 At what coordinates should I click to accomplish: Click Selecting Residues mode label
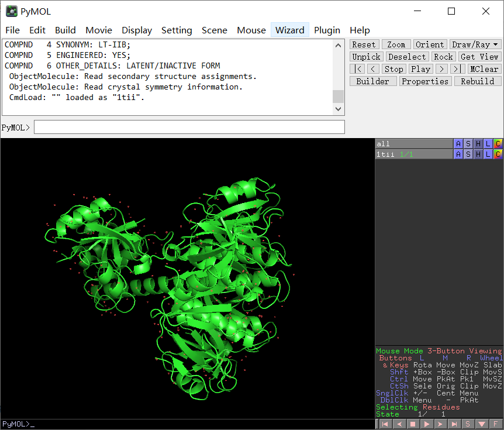click(418, 407)
